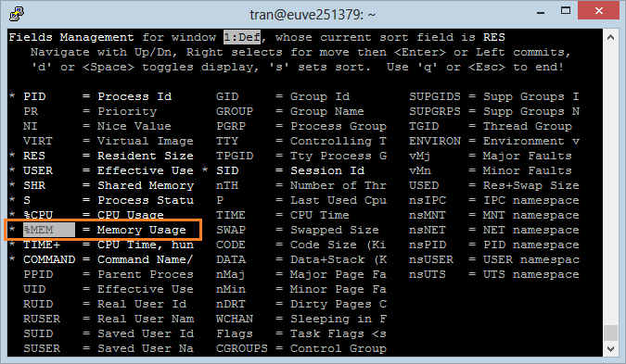Image resolution: width=626 pixels, height=364 pixels.
Task: Select the SWAP field entry
Action: click(297, 230)
